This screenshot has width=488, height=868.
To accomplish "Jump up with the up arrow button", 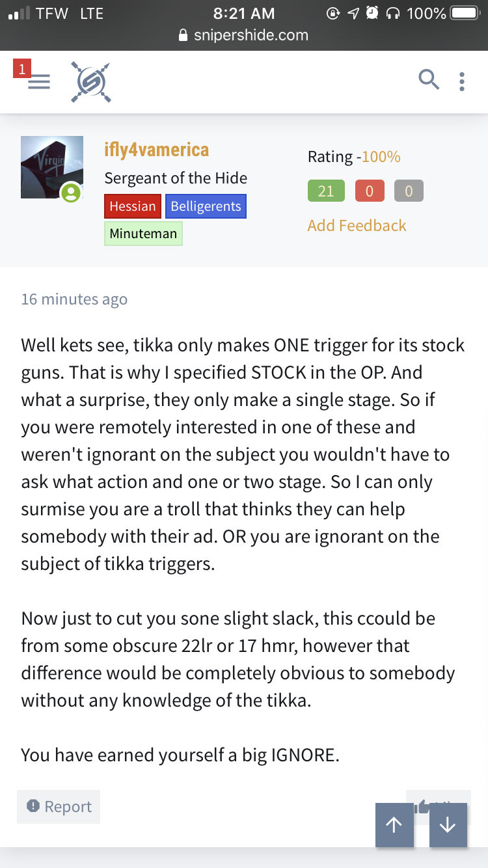I will pyautogui.click(x=394, y=824).
